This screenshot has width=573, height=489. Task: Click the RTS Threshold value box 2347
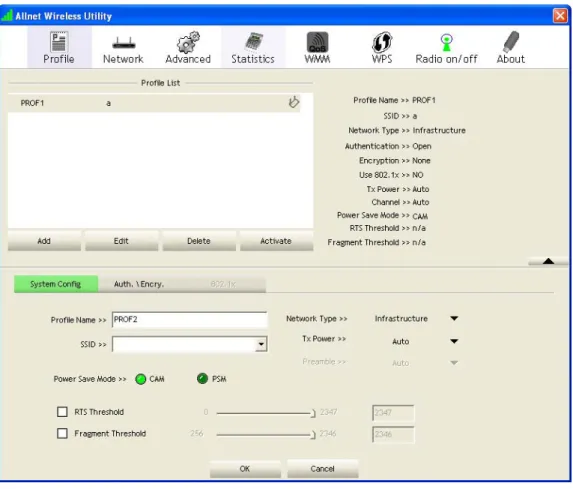(393, 413)
